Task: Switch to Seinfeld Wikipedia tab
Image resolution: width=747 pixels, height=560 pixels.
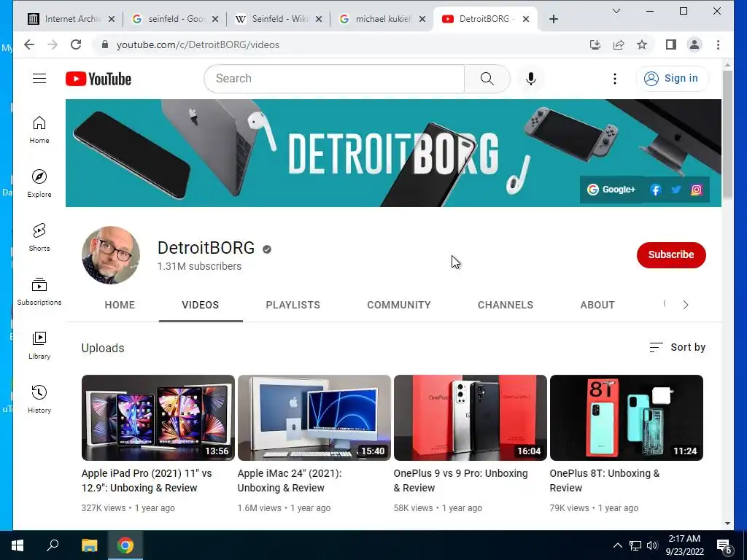Action: [x=279, y=19]
